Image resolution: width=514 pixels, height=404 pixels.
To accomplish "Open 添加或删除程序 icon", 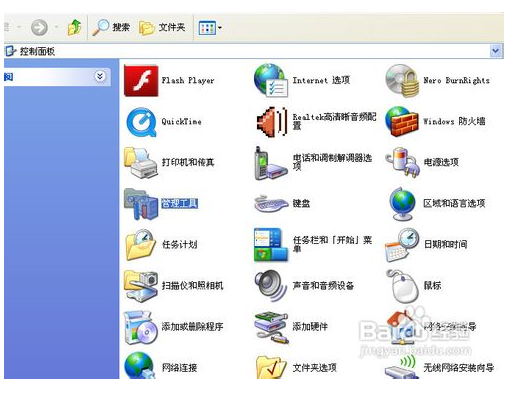I will click(140, 327).
